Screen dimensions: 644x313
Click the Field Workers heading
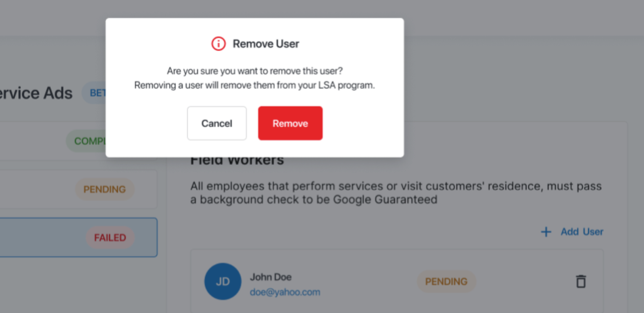point(237,161)
